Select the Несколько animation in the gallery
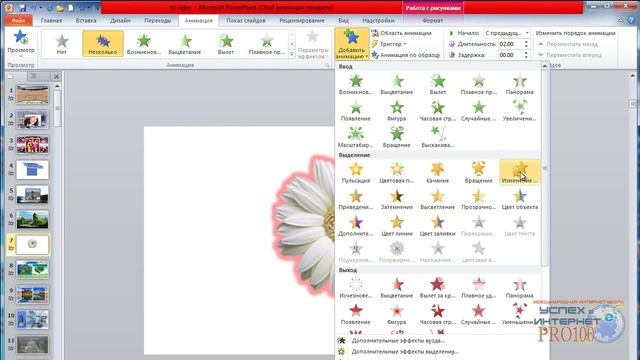This screenshot has height=360, width=640. 102,43
